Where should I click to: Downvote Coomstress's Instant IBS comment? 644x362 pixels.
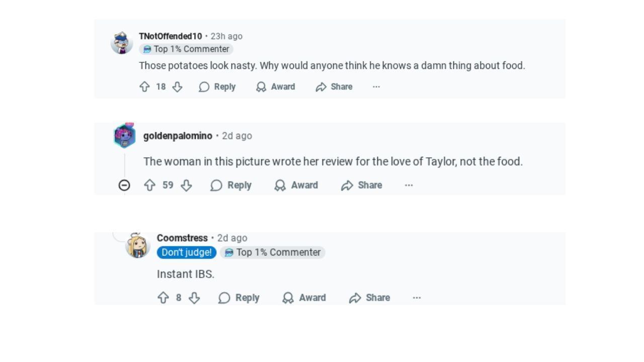coord(194,298)
